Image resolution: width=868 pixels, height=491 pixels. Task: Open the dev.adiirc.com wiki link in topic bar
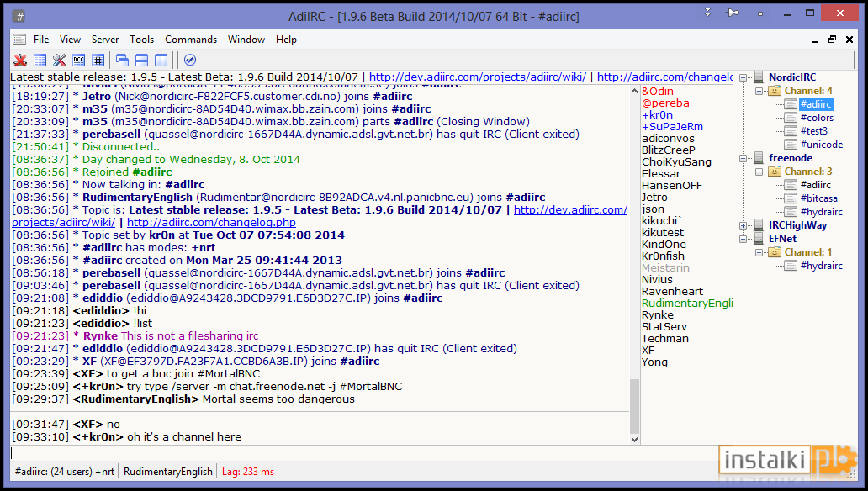coord(478,77)
